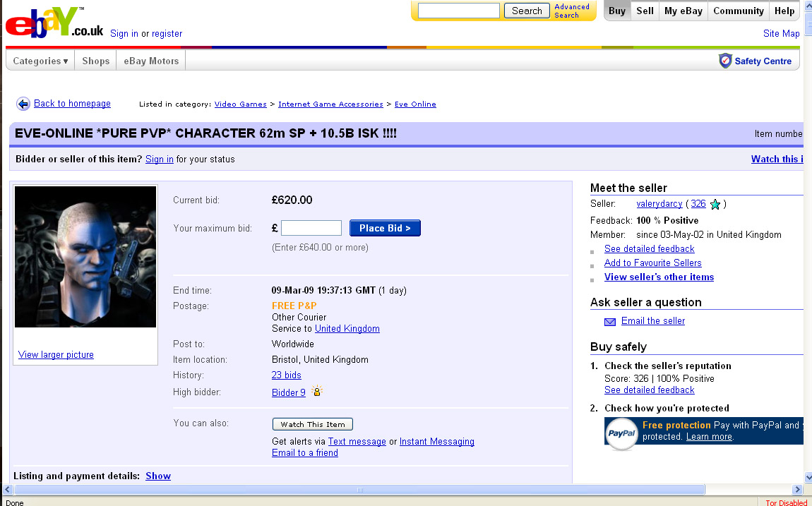
Task: Click the Sign in link near the logo
Action: point(124,34)
